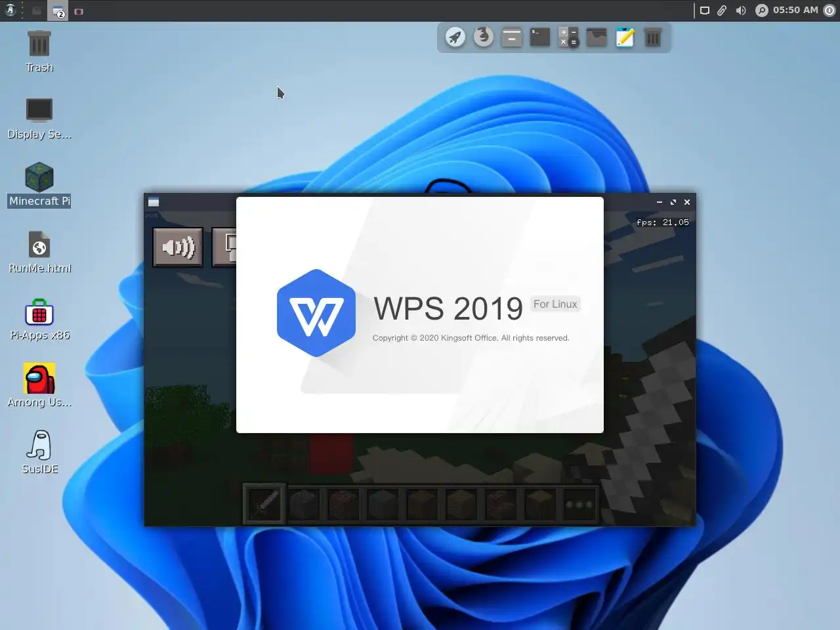Click the blue WPS hexagon logo
Screen dimensions: 840x630
(x=316, y=313)
